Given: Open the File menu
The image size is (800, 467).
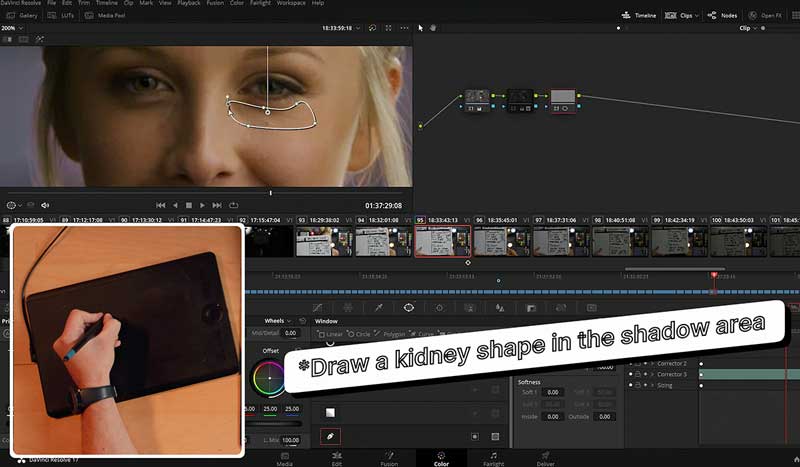Looking at the screenshot, I should click(x=51, y=3).
